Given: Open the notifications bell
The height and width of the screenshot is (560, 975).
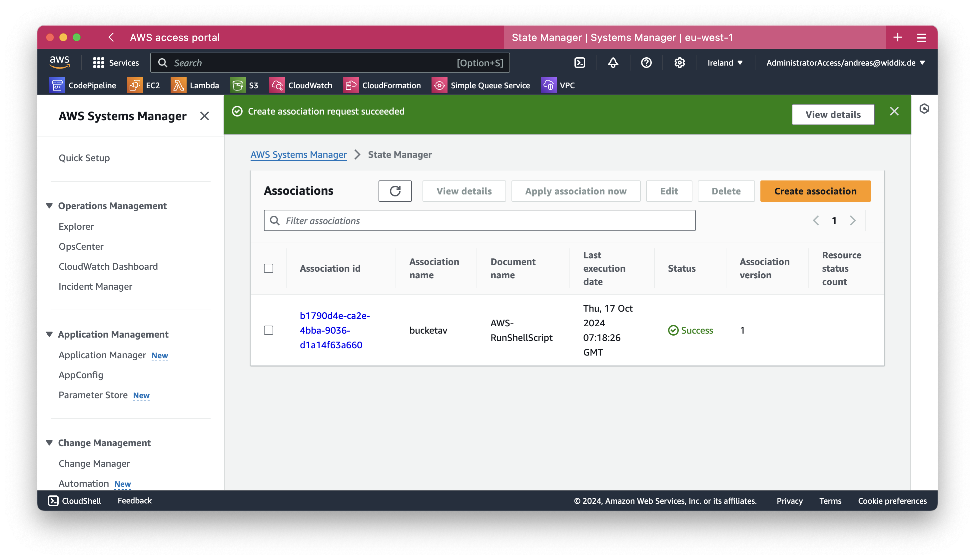Looking at the screenshot, I should [613, 63].
